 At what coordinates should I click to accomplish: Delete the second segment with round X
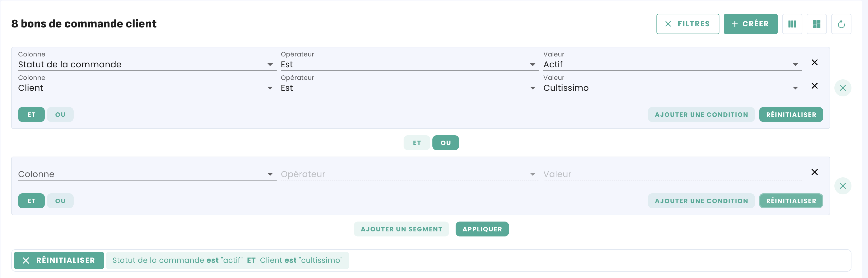(x=843, y=186)
